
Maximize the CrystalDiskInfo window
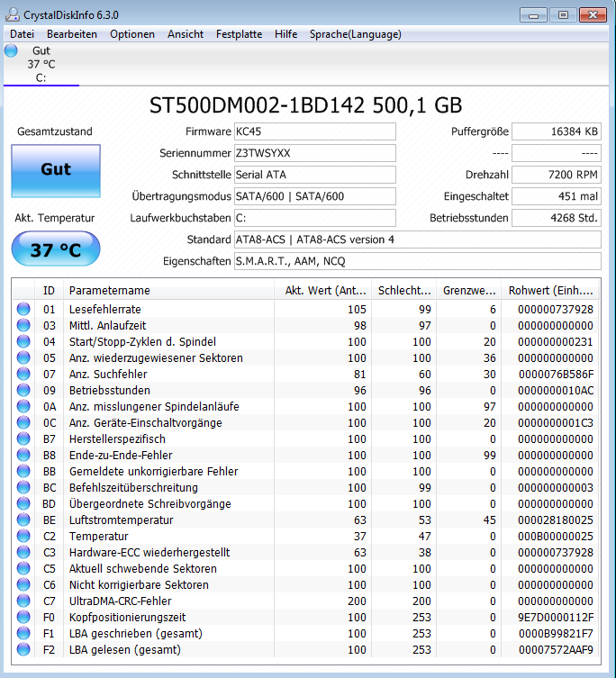tap(563, 15)
